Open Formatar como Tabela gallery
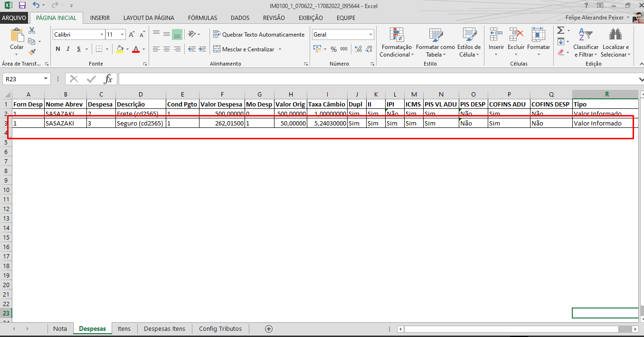This screenshot has width=644, height=337. (x=435, y=43)
